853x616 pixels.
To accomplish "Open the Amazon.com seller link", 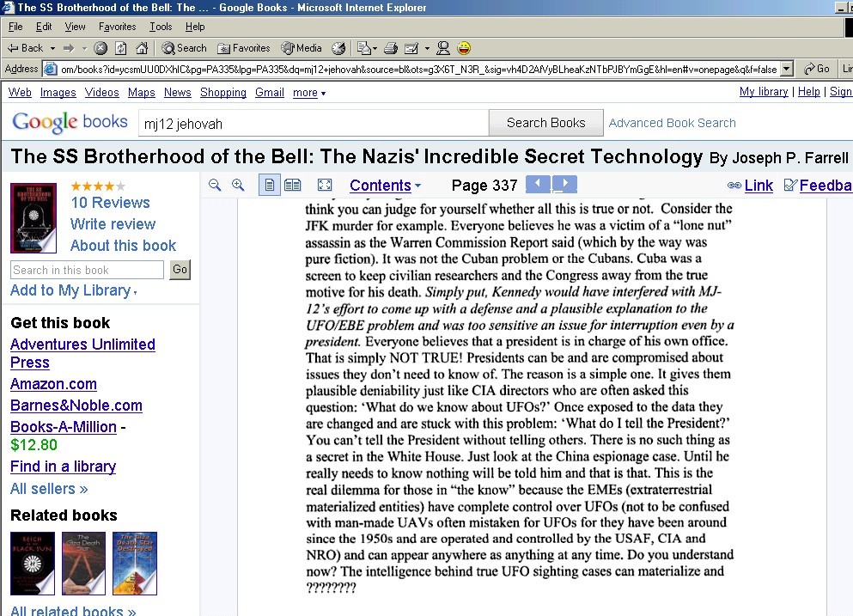I will [x=53, y=384].
